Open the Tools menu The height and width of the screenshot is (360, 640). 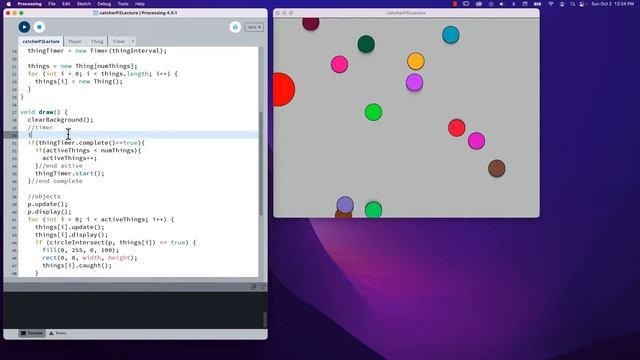[123, 4]
